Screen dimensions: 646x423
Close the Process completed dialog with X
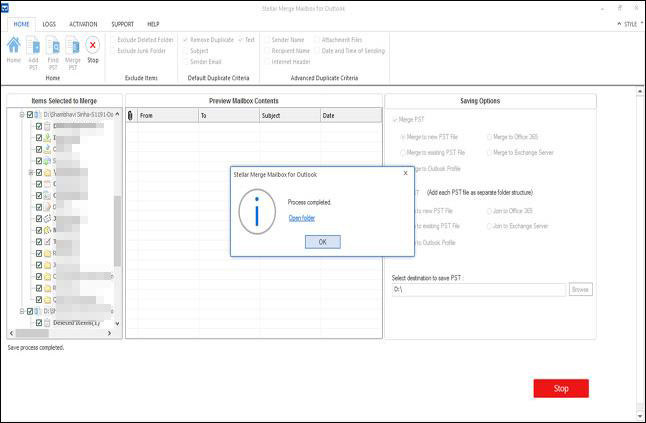click(x=405, y=174)
